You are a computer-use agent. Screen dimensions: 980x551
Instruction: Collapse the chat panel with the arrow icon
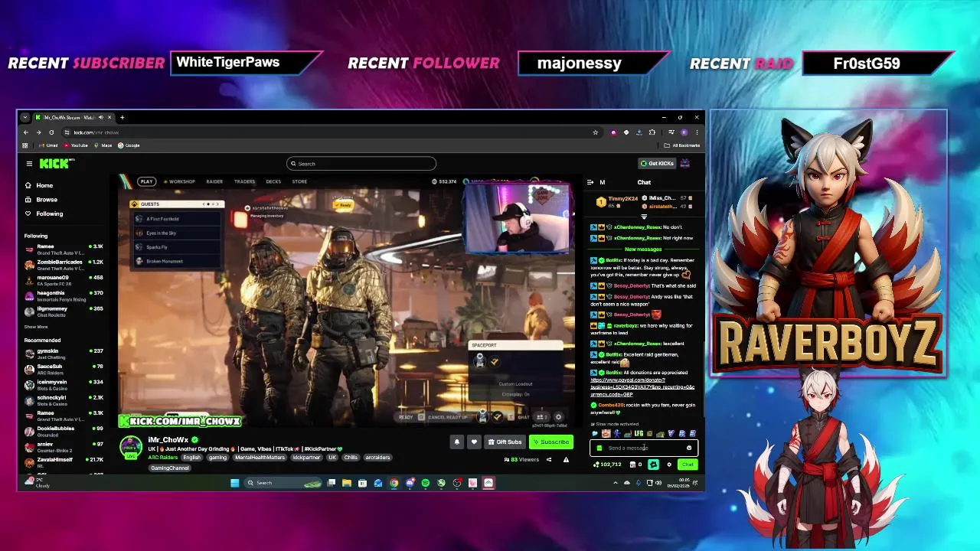(x=590, y=182)
